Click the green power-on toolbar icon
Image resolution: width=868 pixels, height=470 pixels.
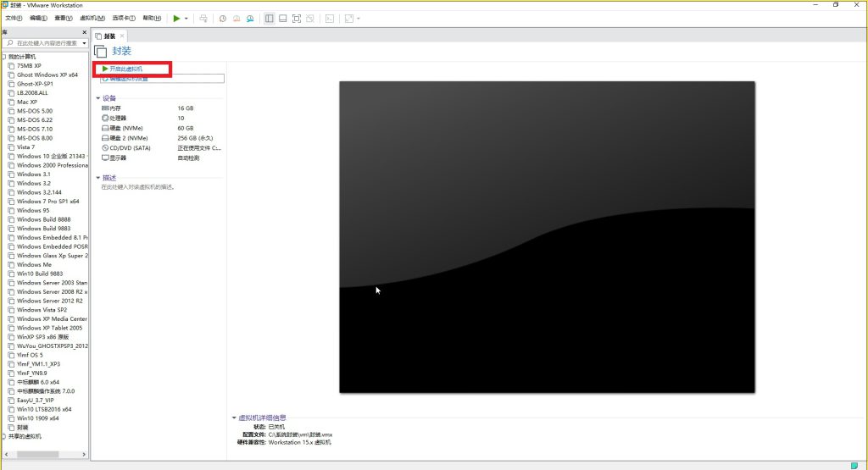coord(175,18)
